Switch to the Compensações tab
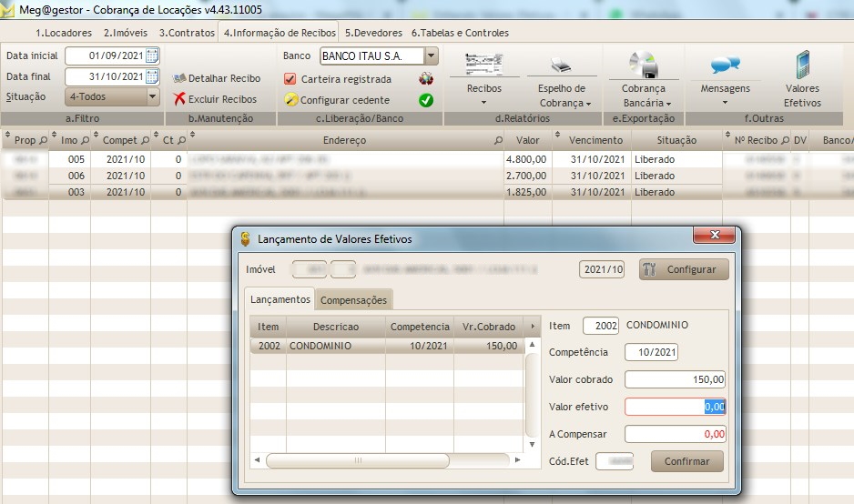 [354, 300]
